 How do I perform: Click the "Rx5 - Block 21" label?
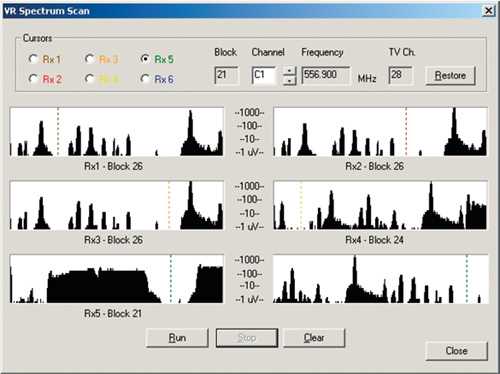pyautogui.click(x=113, y=313)
